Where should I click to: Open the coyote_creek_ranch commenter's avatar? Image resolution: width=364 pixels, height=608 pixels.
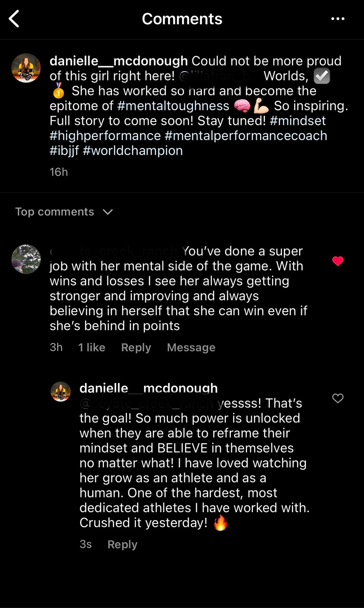coord(26,259)
